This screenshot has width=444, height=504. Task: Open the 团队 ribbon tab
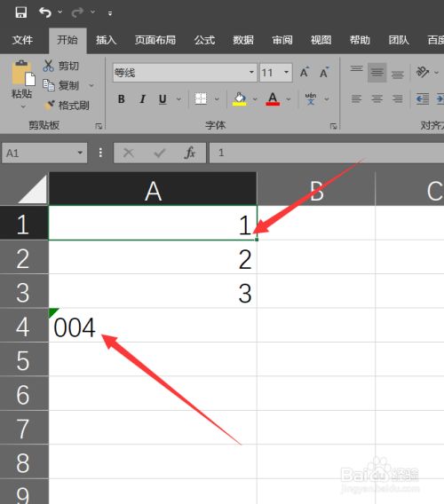pyautogui.click(x=399, y=40)
